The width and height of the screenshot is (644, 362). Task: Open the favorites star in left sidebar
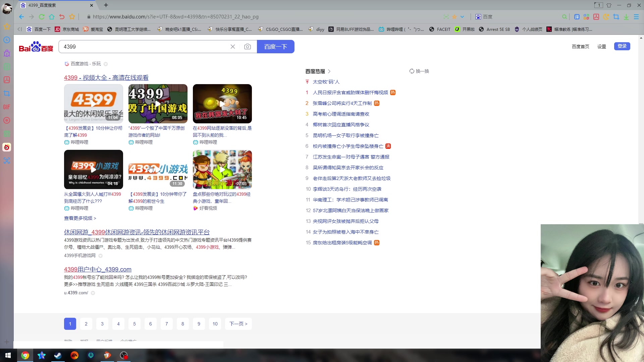pos(7,26)
